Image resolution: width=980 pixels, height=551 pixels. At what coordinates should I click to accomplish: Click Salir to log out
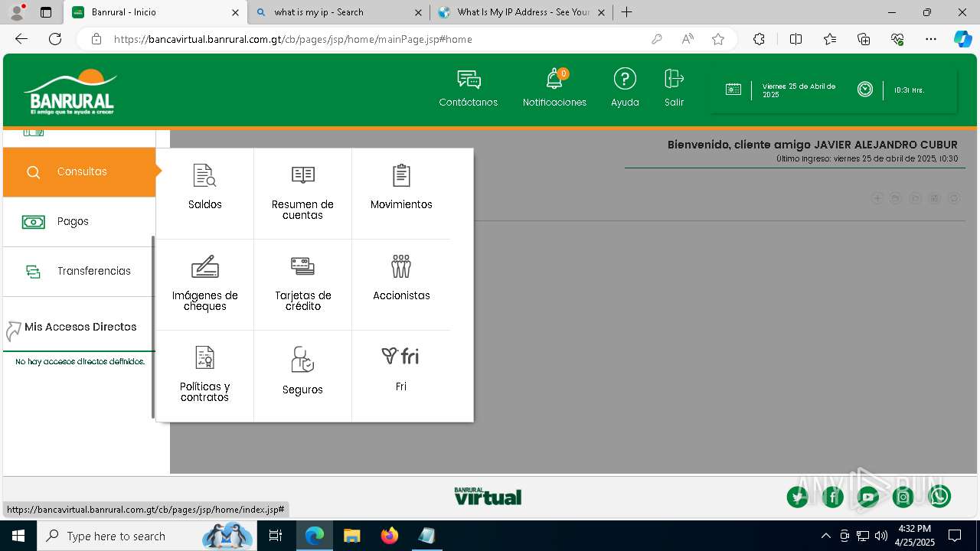tap(674, 88)
